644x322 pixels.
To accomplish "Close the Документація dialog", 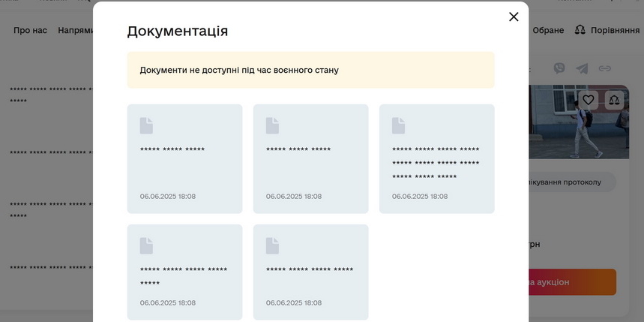I will [514, 17].
